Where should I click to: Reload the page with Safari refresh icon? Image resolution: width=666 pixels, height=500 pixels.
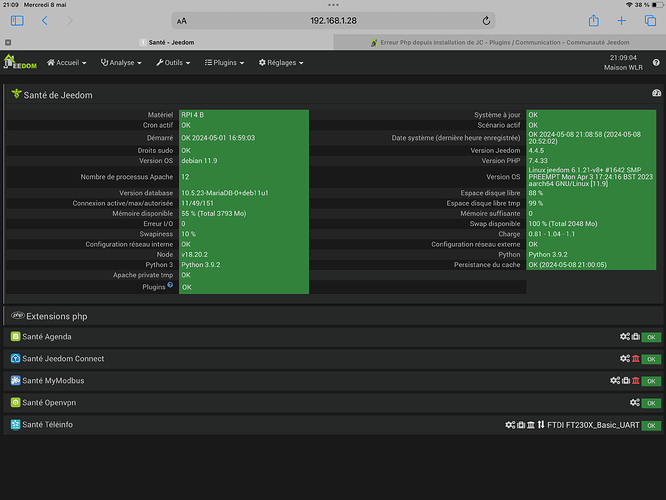point(486,20)
